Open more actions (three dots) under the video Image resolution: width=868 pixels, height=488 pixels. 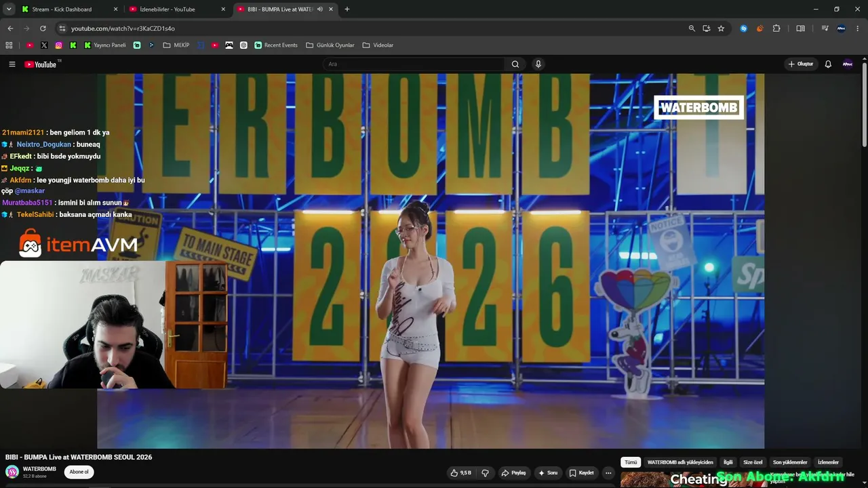(x=608, y=472)
